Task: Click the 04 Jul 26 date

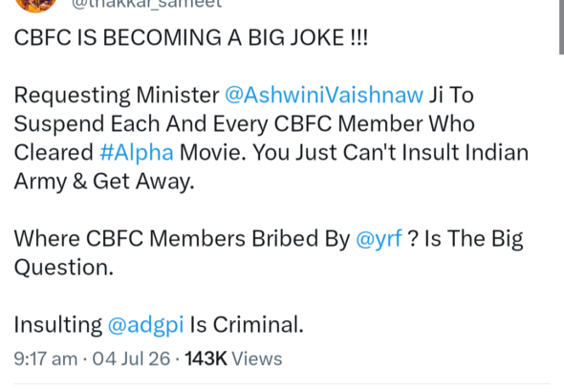Action: (x=131, y=359)
